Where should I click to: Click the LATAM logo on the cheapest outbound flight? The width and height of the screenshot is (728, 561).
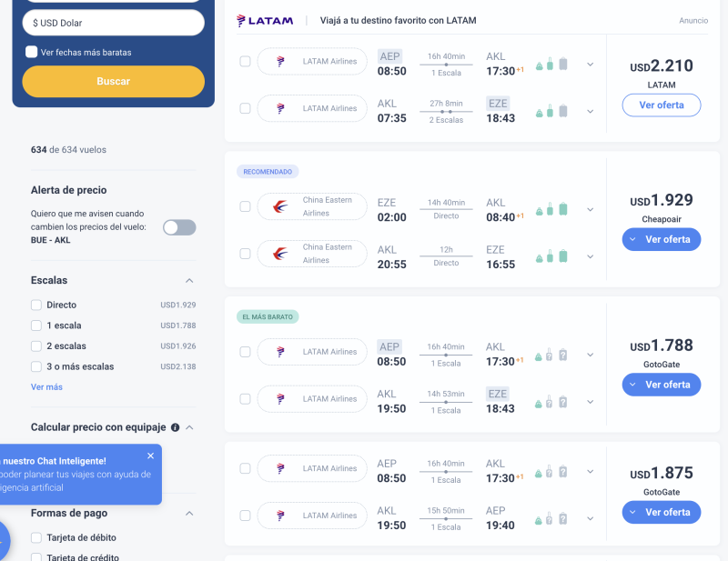click(280, 352)
